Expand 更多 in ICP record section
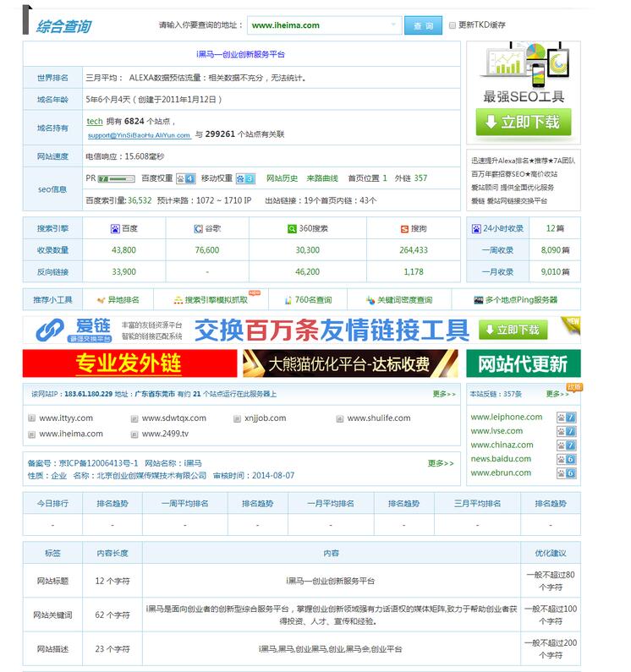 coord(440,463)
